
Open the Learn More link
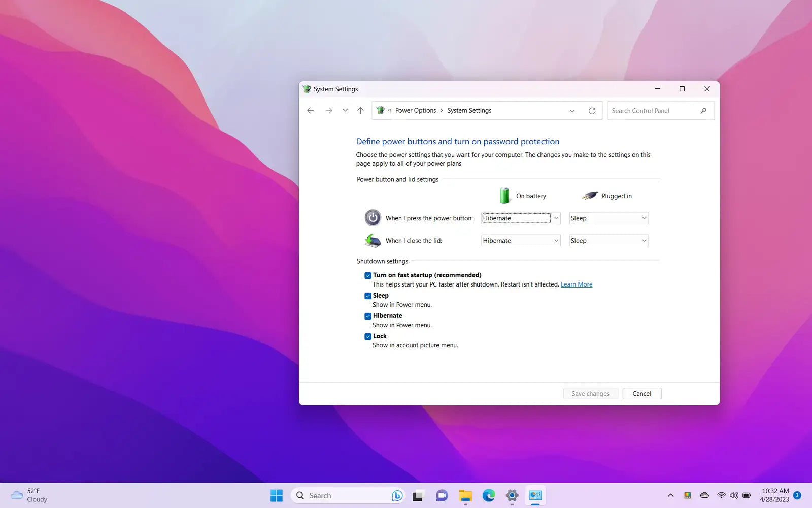(x=577, y=284)
